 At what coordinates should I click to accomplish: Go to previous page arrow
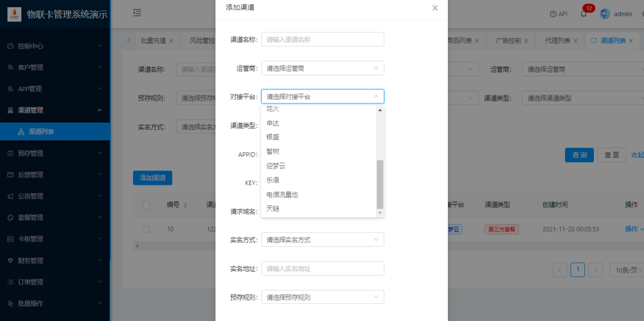(560, 270)
